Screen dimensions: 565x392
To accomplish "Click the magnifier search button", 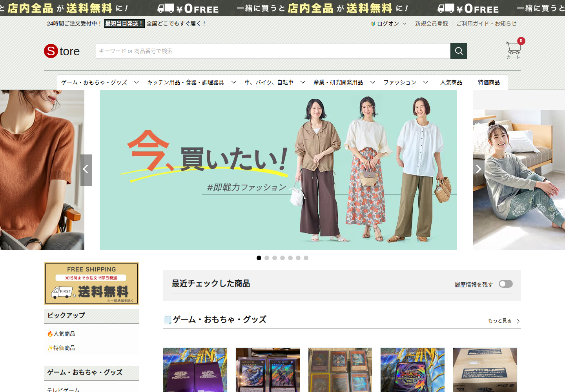I will 459,51.
